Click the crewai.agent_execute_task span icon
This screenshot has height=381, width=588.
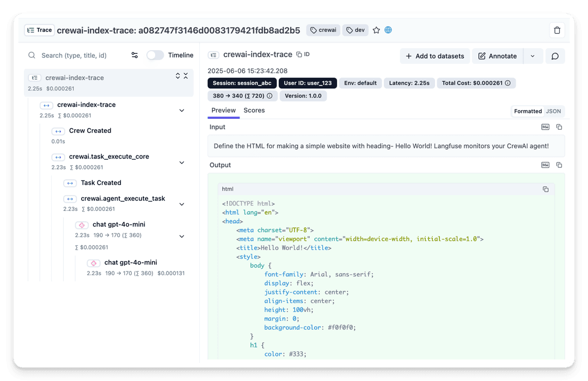(70, 199)
